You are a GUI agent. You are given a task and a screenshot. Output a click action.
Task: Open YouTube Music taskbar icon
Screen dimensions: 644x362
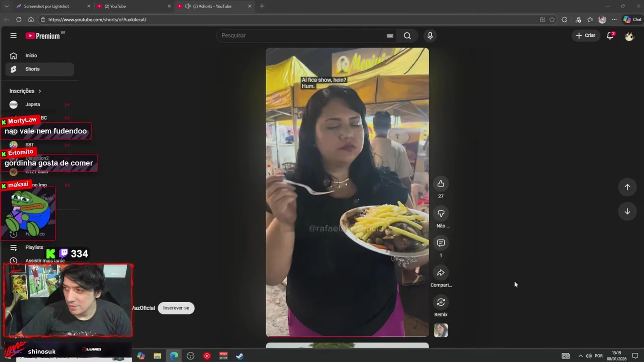207,356
